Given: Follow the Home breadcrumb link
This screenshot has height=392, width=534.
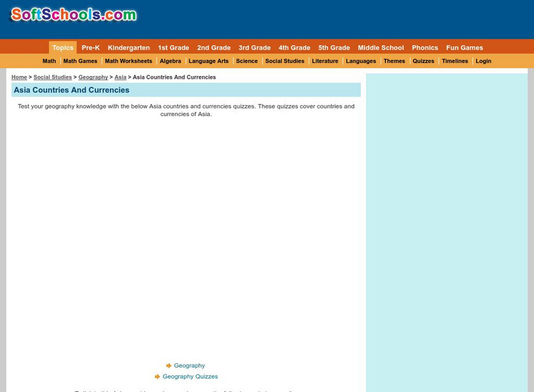Looking at the screenshot, I should click(19, 77).
